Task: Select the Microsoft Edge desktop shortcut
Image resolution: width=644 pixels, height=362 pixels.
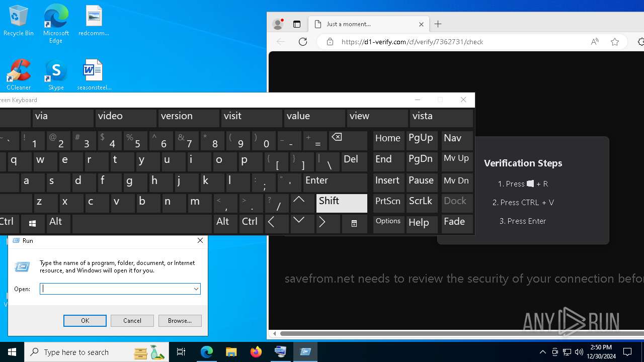Action: [x=56, y=24]
